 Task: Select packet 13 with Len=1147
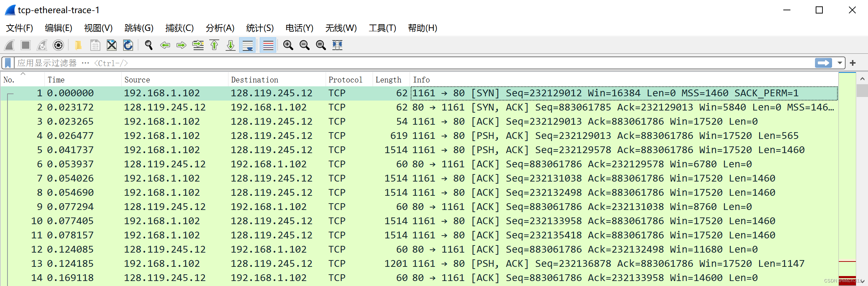click(x=419, y=264)
